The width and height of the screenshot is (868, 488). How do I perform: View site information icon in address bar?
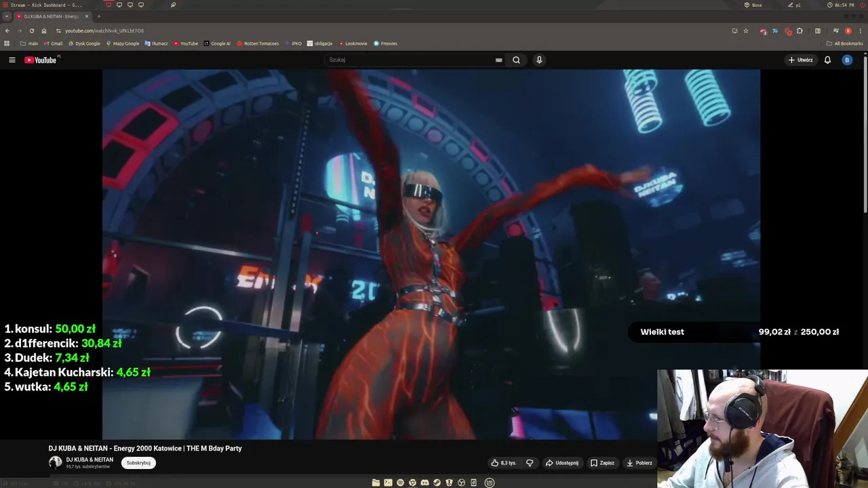[x=58, y=30]
